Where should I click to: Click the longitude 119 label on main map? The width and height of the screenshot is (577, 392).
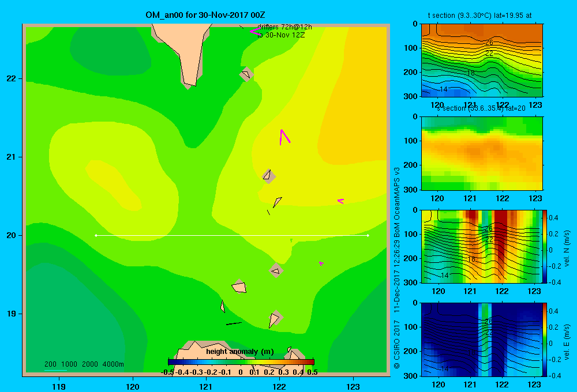pyautogui.click(x=59, y=386)
